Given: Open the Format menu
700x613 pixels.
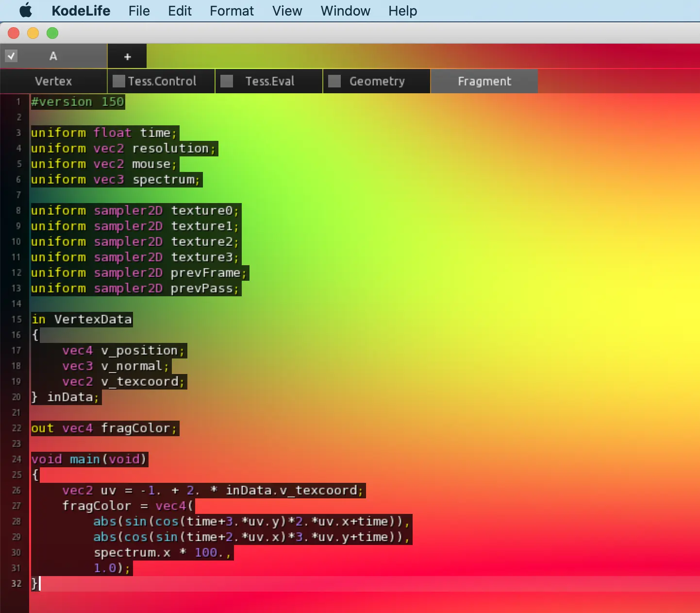Looking at the screenshot, I should coord(232,11).
